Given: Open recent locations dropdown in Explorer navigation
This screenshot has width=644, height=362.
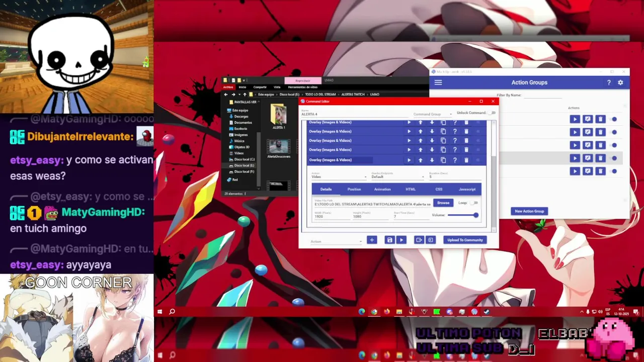Looking at the screenshot, I should 238,95.
